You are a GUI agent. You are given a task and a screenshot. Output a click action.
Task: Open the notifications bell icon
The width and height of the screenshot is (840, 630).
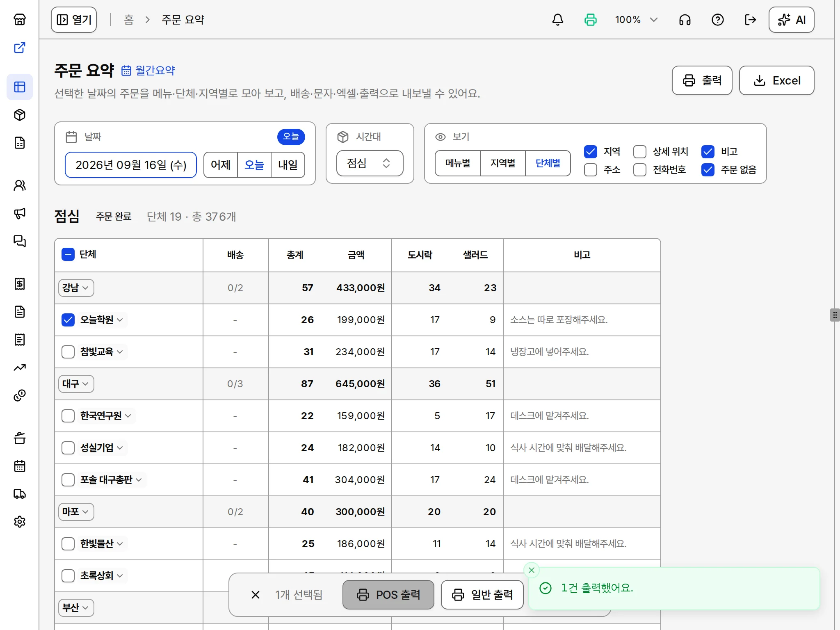557,20
